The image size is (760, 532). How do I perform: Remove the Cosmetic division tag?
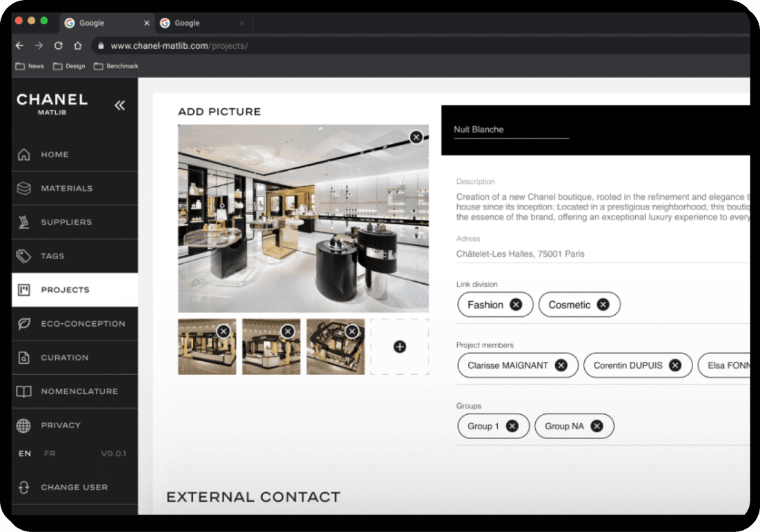tap(603, 305)
